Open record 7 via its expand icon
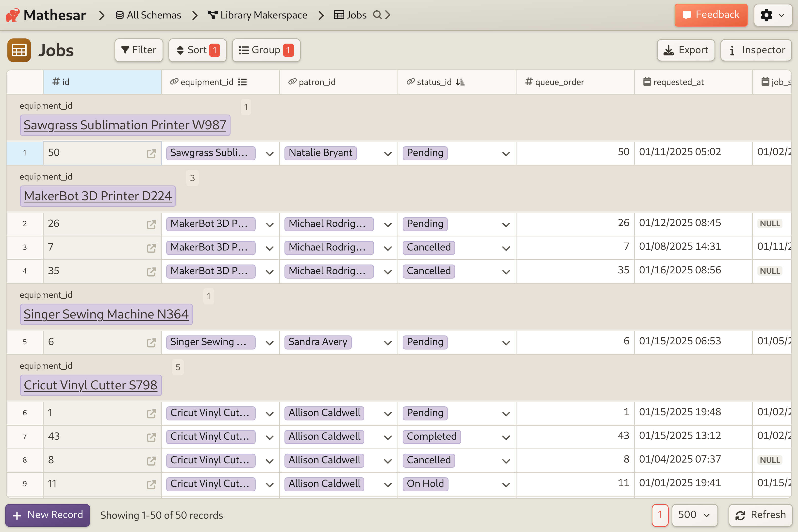The image size is (798, 532). coord(151,248)
